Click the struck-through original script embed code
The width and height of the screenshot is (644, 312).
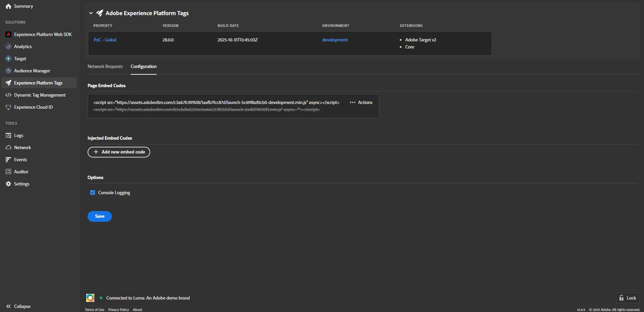pyautogui.click(x=206, y=110)
